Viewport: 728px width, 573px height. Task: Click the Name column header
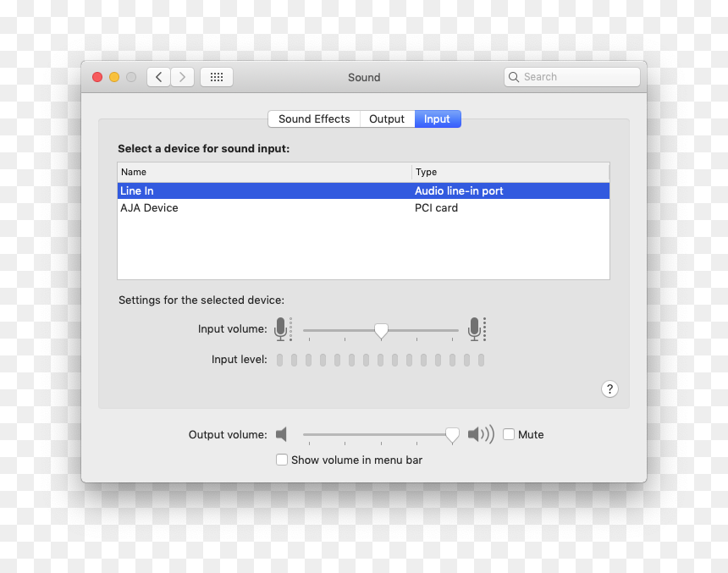(265, 172)
